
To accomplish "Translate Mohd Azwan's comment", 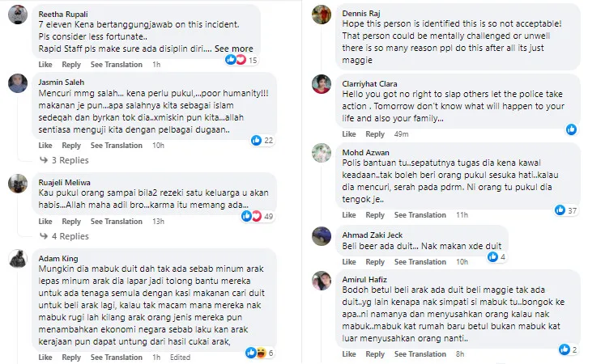I will click(x=420, y=215).
